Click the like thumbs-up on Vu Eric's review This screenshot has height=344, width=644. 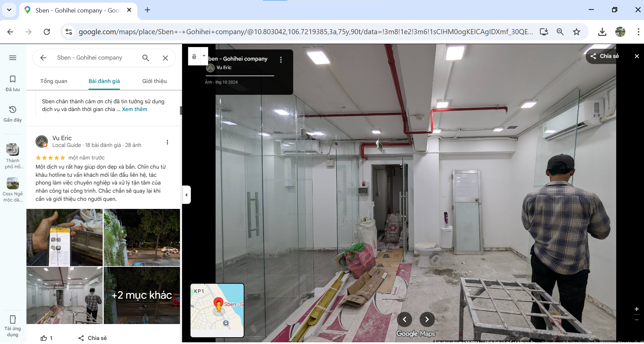44,338
